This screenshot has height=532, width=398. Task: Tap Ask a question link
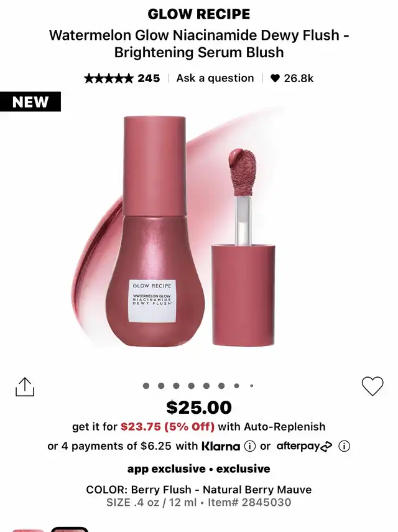pos(215,78)
